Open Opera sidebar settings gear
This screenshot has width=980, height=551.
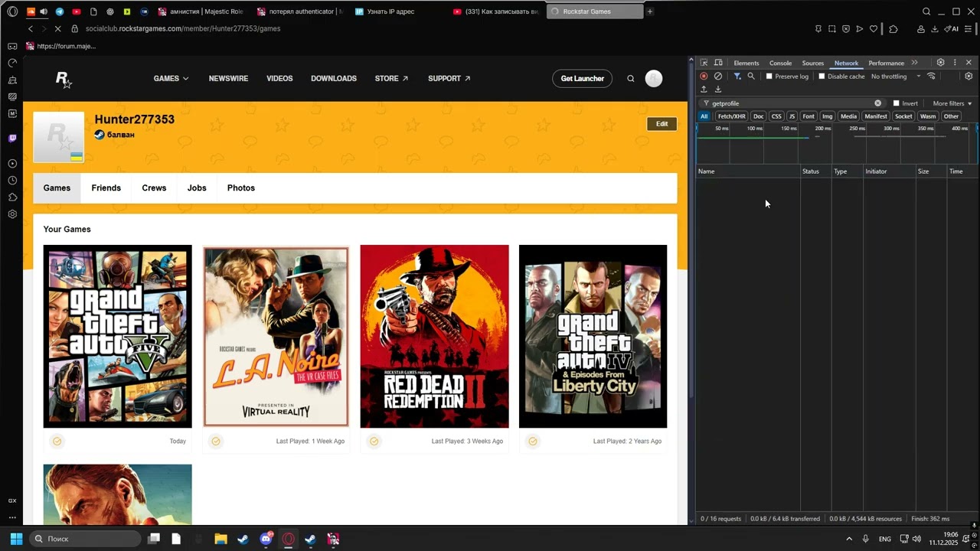pyautogui.click(x=12, y=214)
